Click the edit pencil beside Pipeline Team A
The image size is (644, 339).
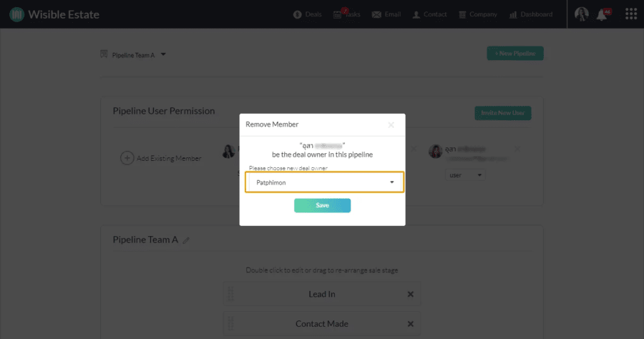187,240
